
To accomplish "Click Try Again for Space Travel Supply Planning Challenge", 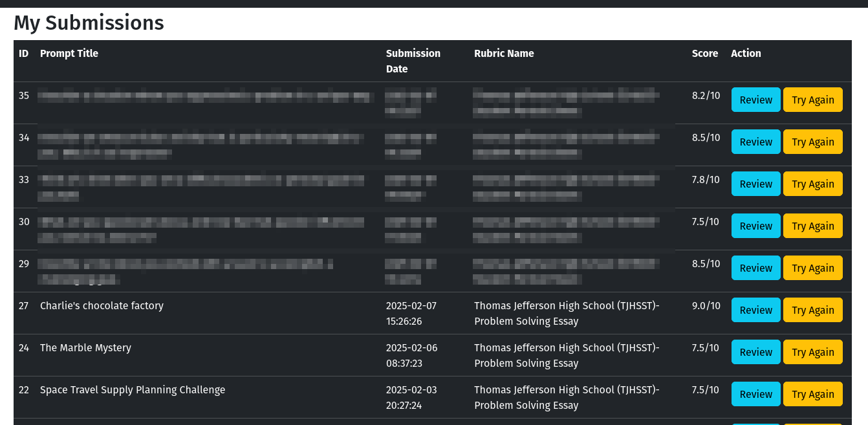I will 812,393.
